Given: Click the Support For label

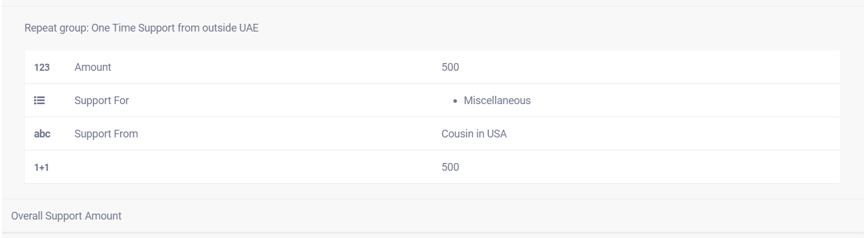Looking at the screenshot, I should [x=101, y=101].
